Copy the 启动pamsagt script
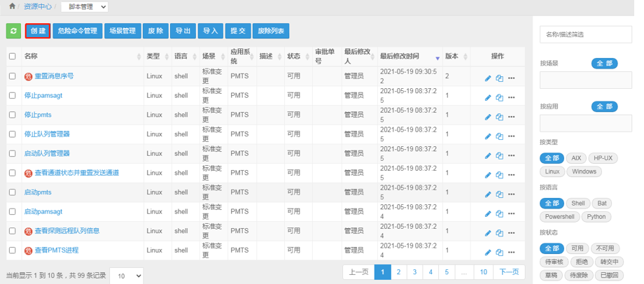Viewport: 644px width, 284px height. [x=499, y=214]
